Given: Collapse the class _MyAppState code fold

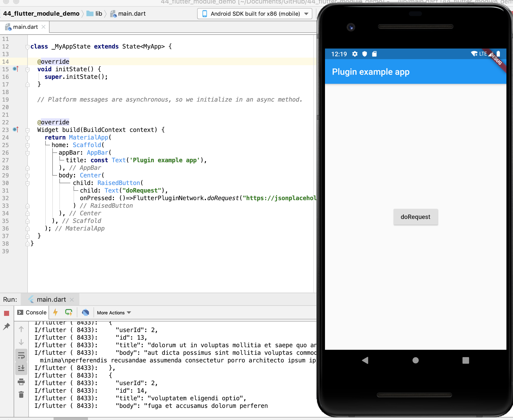Looking at the screenshot, I should (x=27, y=46).
